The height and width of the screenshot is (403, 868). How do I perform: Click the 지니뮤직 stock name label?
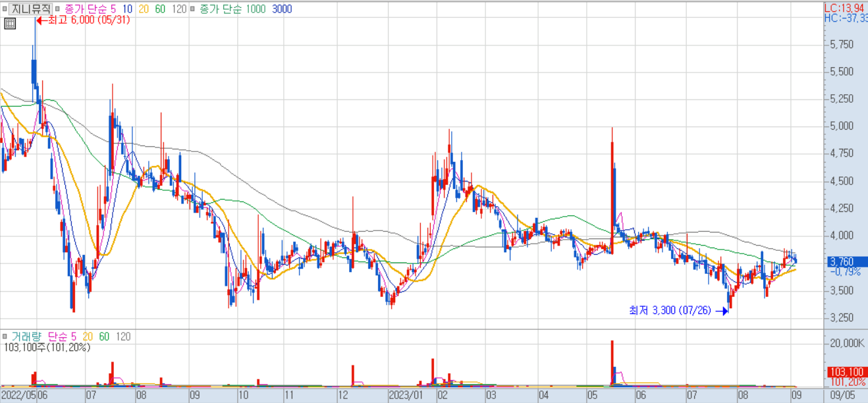pyautogui.click(x=31, y=9)
